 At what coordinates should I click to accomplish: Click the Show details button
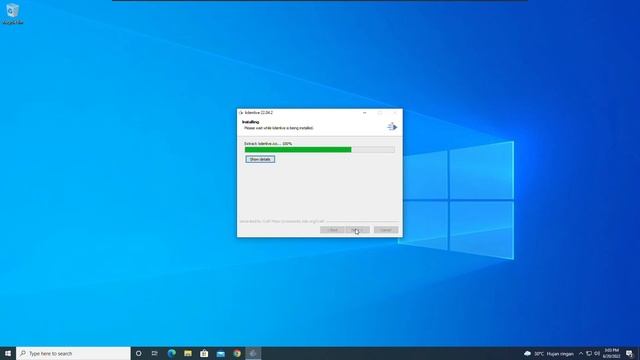pyautogui.click(x=260, y=159)
